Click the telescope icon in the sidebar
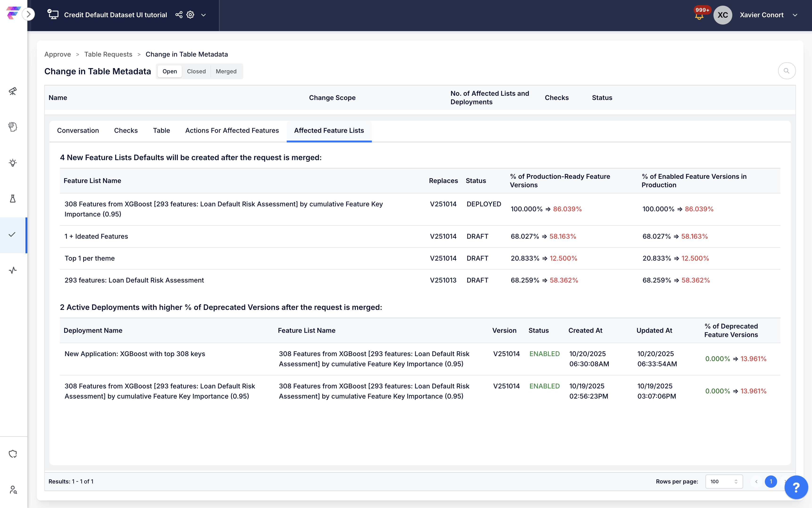 [x=13, y=91]
